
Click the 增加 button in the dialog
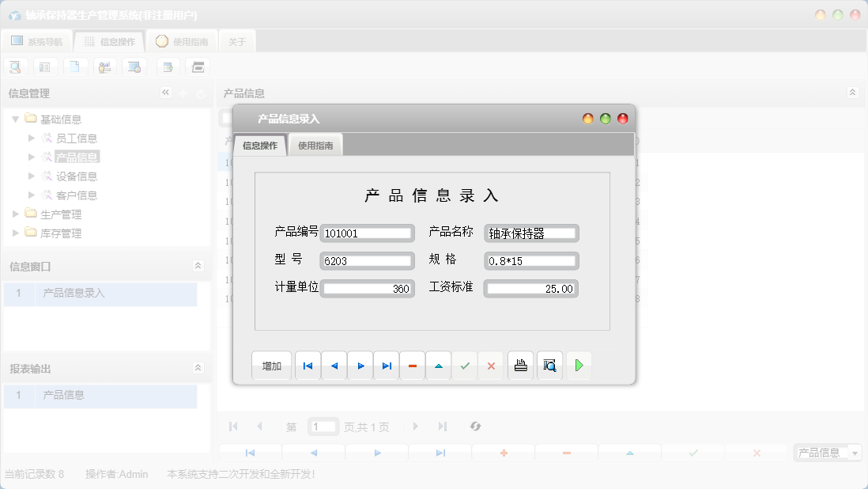click(271, 365)
